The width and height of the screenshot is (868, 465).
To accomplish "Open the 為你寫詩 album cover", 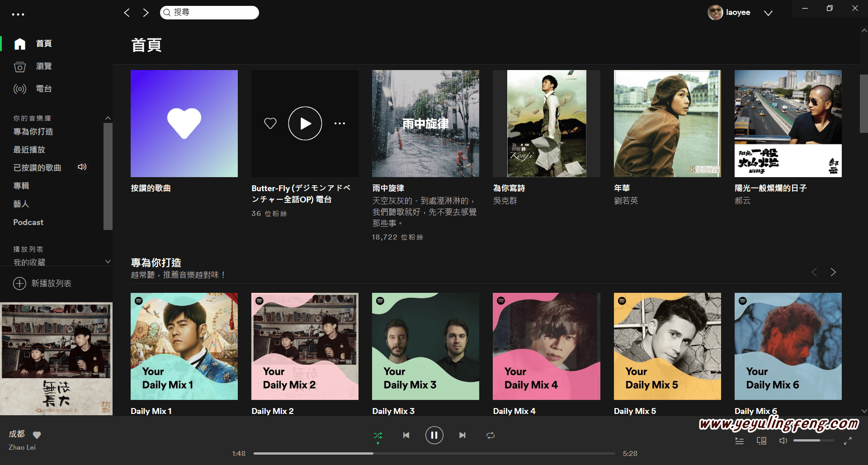I will tap(547, 123).
